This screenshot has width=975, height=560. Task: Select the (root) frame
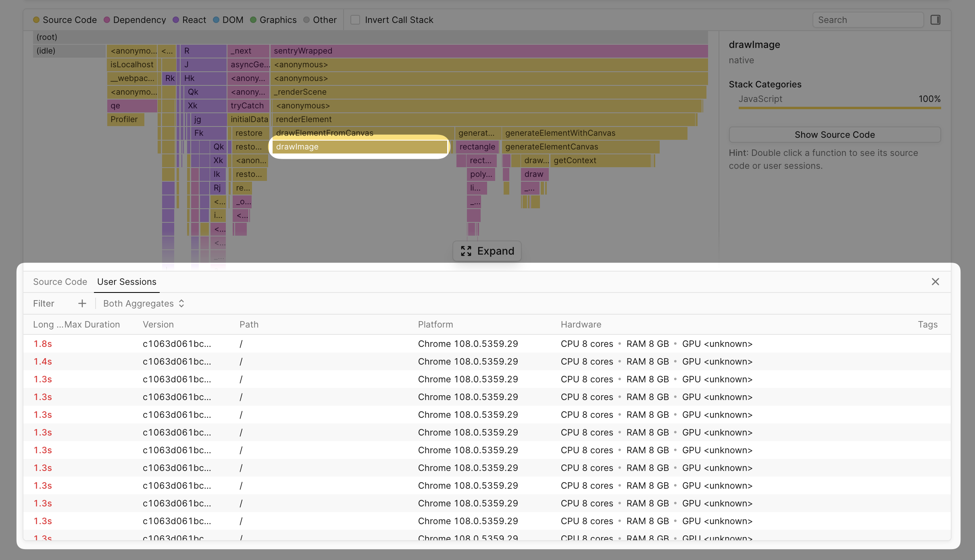point(370,37)
